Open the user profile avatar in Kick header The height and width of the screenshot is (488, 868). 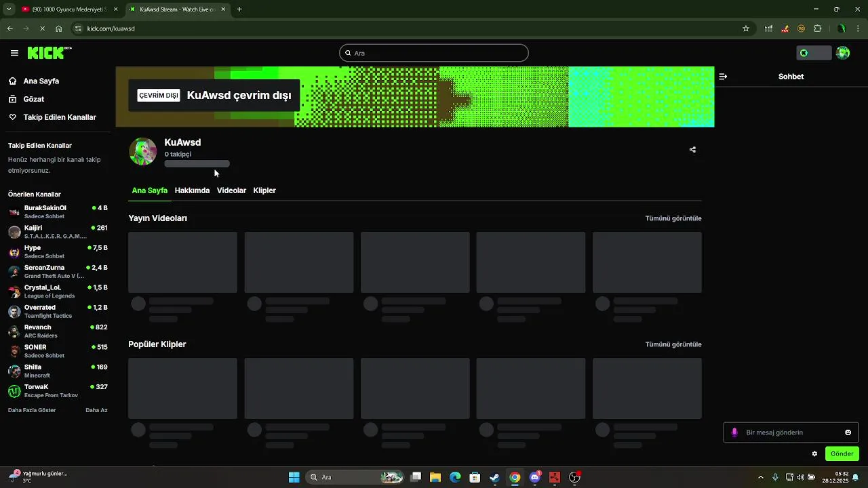coord(843,53)
